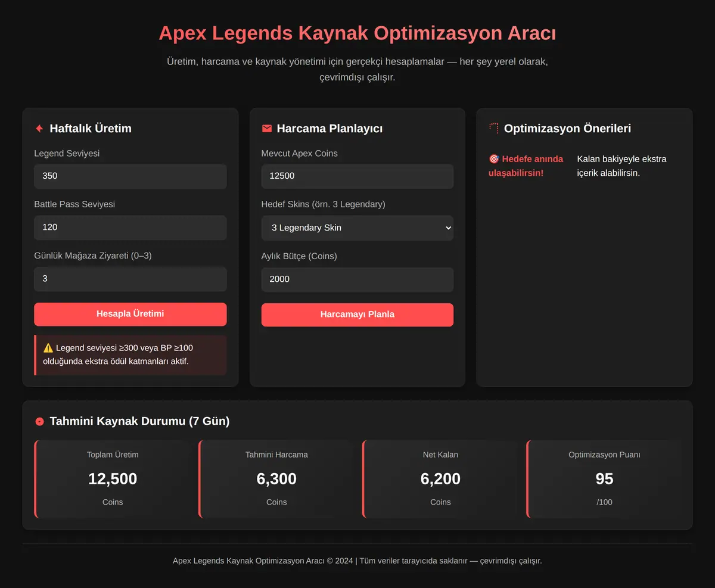Click the red circle icon beside Tahmini Kaynak Durumu
The image size is (715, 588).
click(x=40, y=421)
